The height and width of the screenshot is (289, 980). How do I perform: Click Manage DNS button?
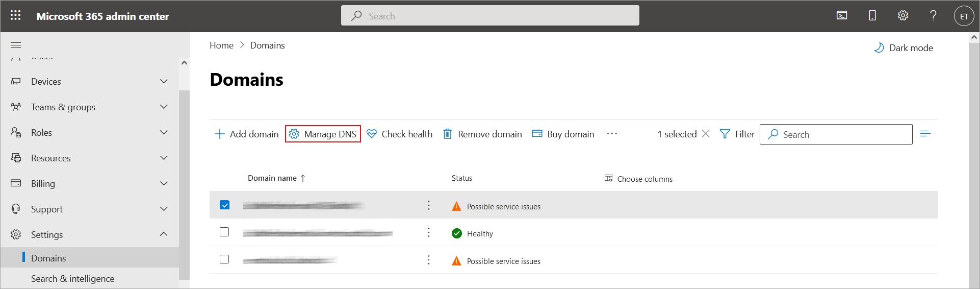pyautogui.click(x=323, y=134)
